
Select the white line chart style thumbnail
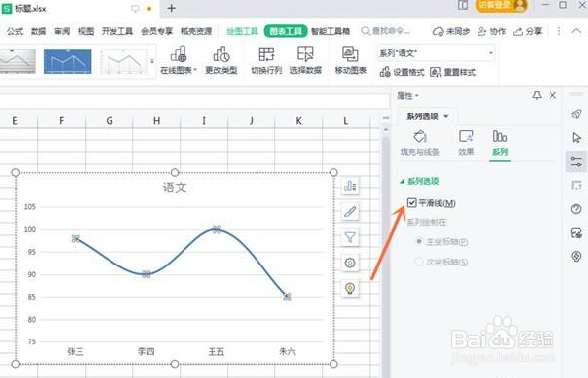point(123,61)
